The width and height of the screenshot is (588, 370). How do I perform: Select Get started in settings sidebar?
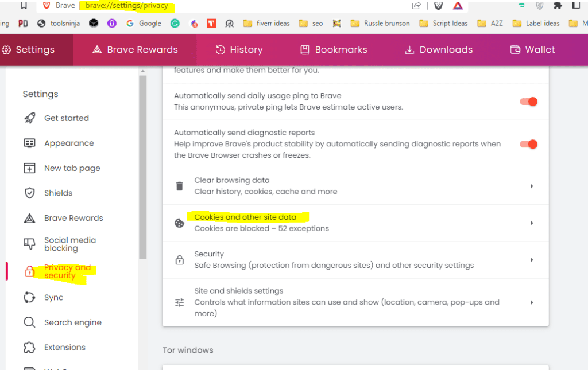point(56,118)
